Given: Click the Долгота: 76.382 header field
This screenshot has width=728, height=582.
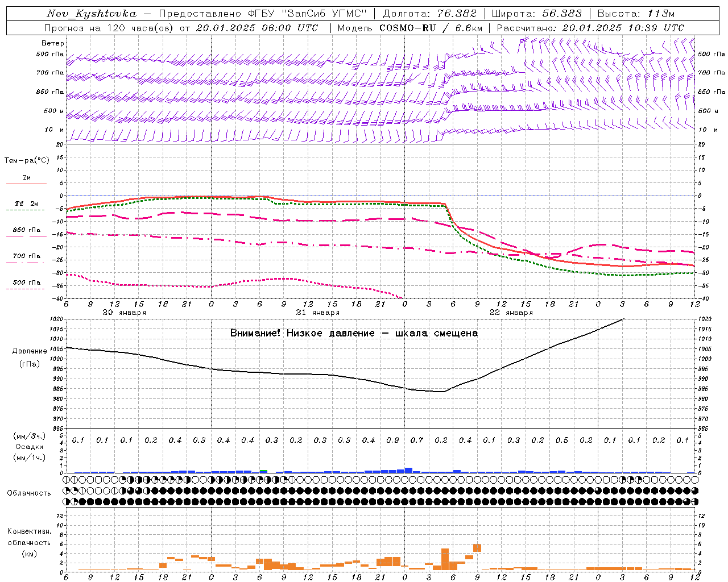Looking at the screenshot, I should (429, 14).
